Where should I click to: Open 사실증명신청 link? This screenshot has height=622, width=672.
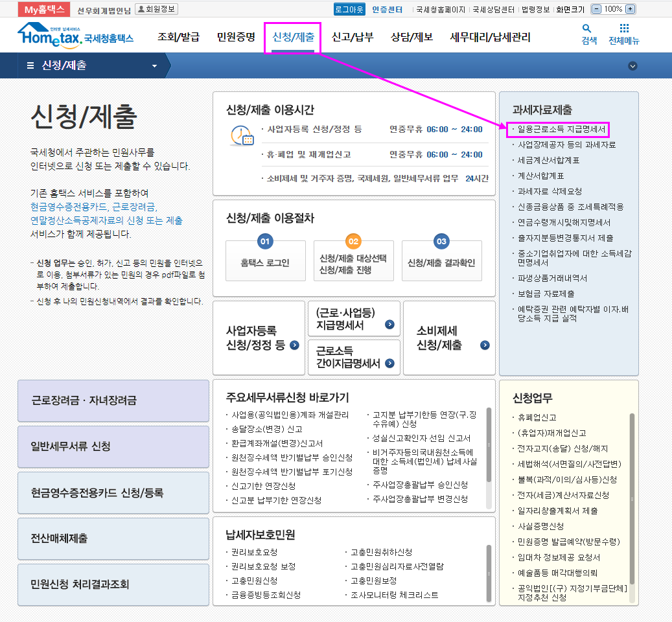click(x=541, y=526)
